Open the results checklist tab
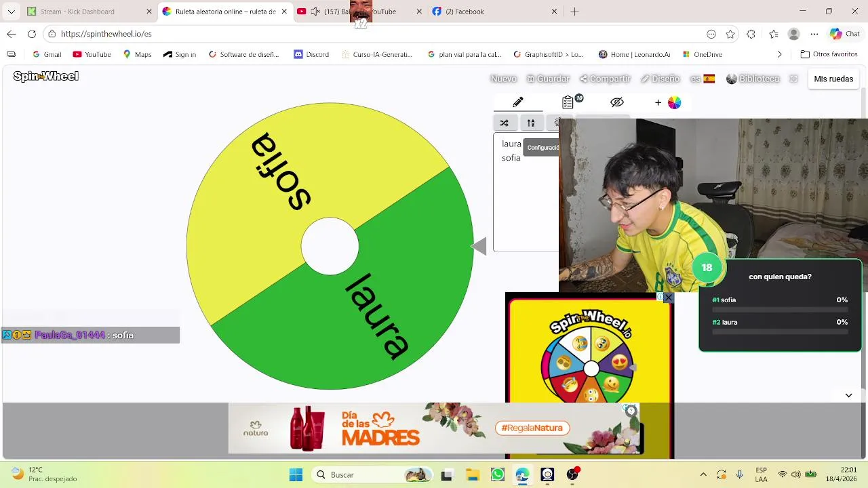This screenshot has height=488, width=868. tap(568, 102)
